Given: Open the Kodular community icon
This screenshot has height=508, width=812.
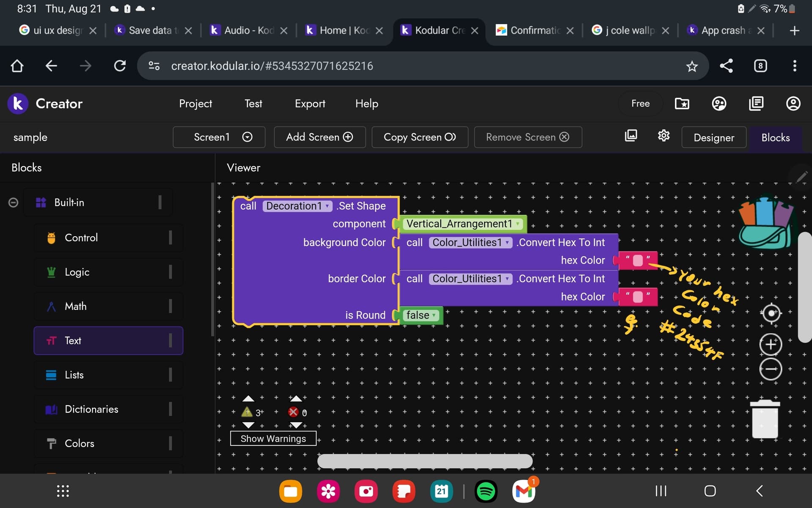Looking at the screenshot, I should pyautogui.click(x=719, y=104).
